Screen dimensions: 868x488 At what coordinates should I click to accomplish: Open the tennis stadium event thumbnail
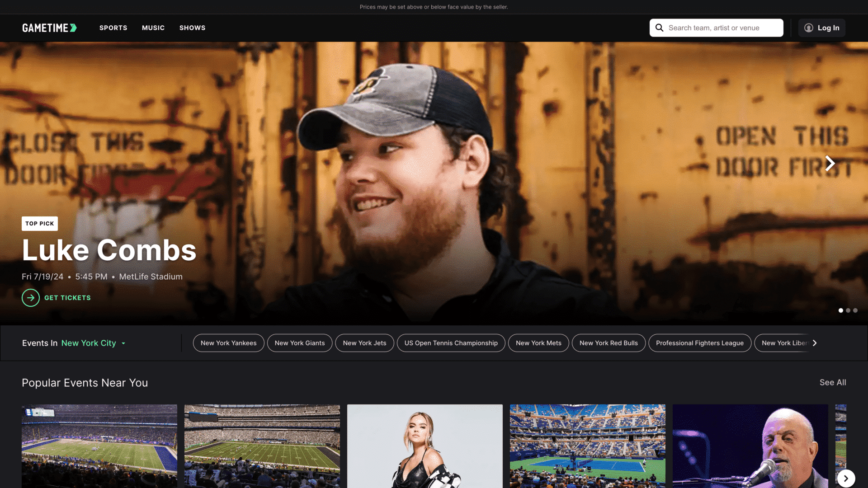588,446
